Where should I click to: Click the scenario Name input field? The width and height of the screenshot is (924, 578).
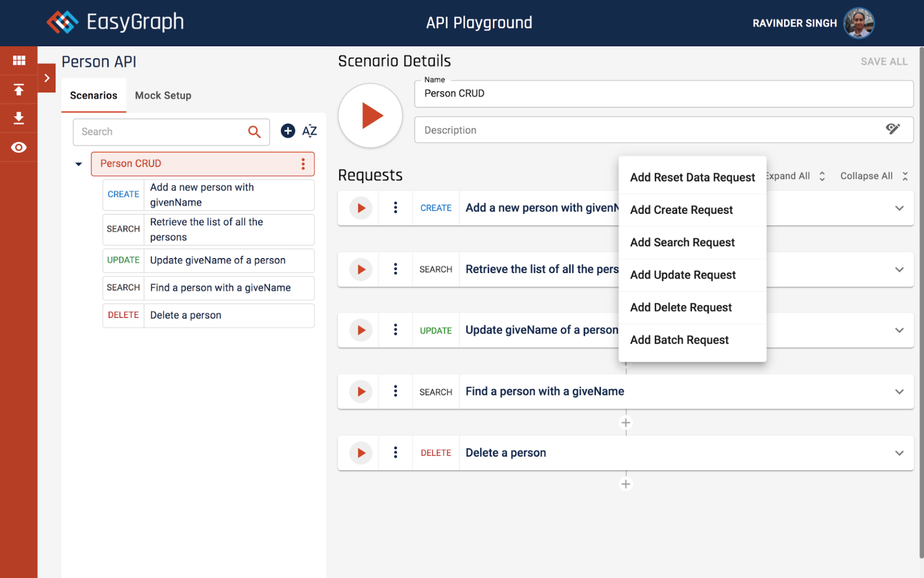[663, 93]
